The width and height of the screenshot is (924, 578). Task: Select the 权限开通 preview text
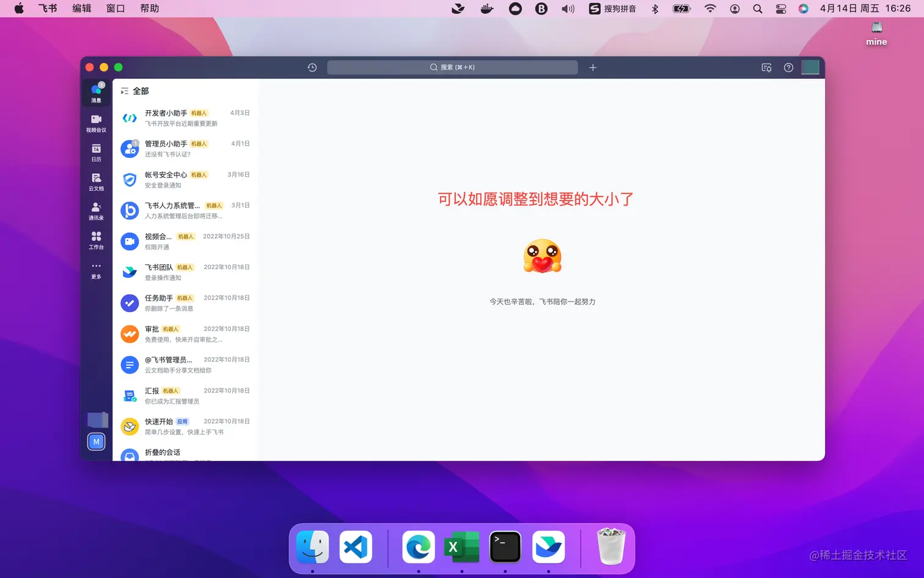[x=157, y=247]
